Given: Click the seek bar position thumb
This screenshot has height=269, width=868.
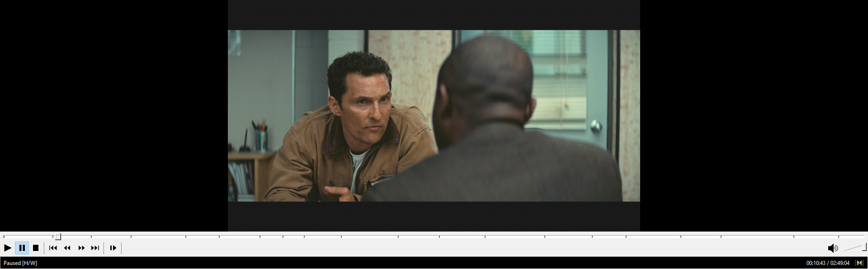Looking at the screenshot, I should click(x=58, y=237).
